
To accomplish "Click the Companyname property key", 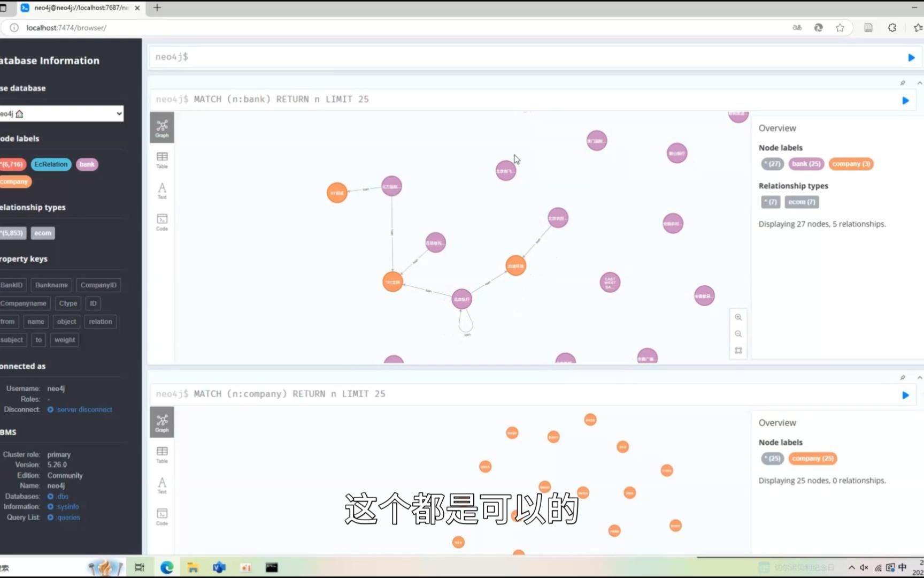I will pos(24,303).
